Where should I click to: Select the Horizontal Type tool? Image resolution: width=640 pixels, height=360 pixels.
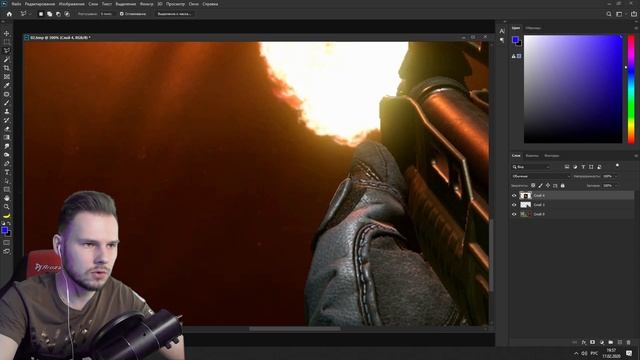click(7, 172)
